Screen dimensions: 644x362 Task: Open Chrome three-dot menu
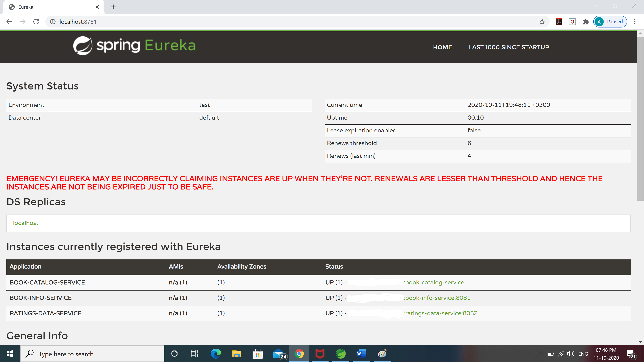(634, 22)
